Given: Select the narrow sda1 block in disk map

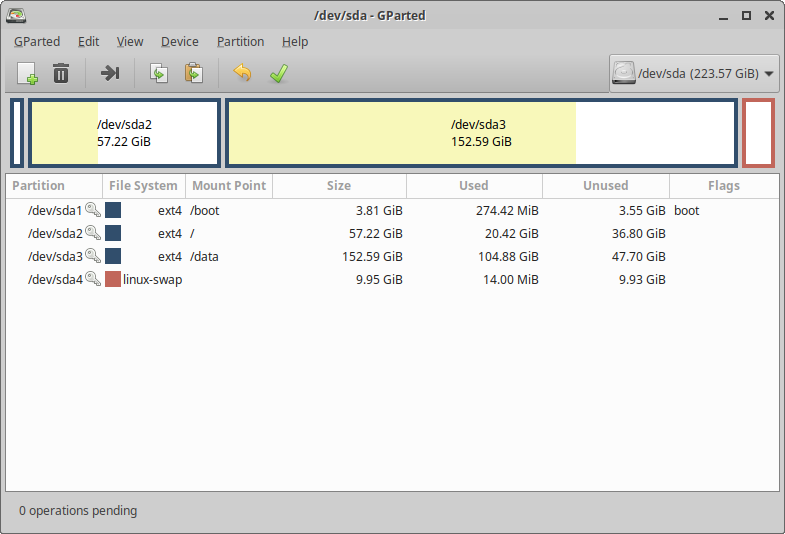Looking at the screenshot, I should [17, 133].
